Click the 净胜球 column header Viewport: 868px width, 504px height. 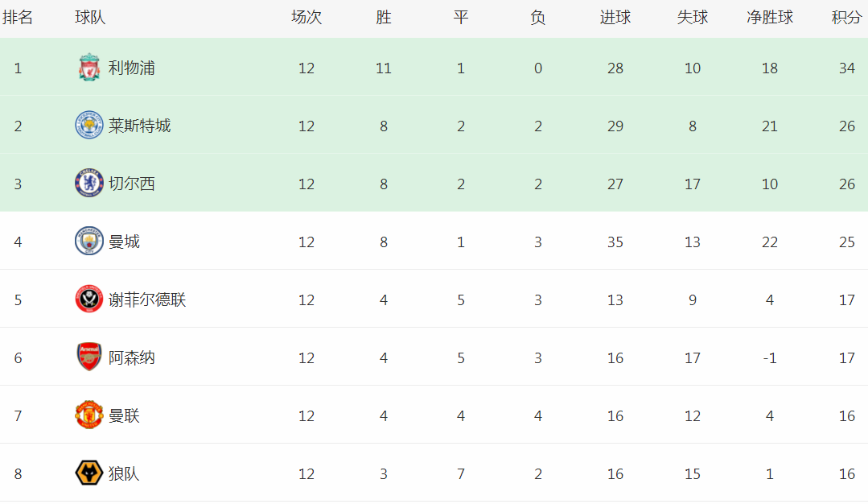click(x=770, y=17)
